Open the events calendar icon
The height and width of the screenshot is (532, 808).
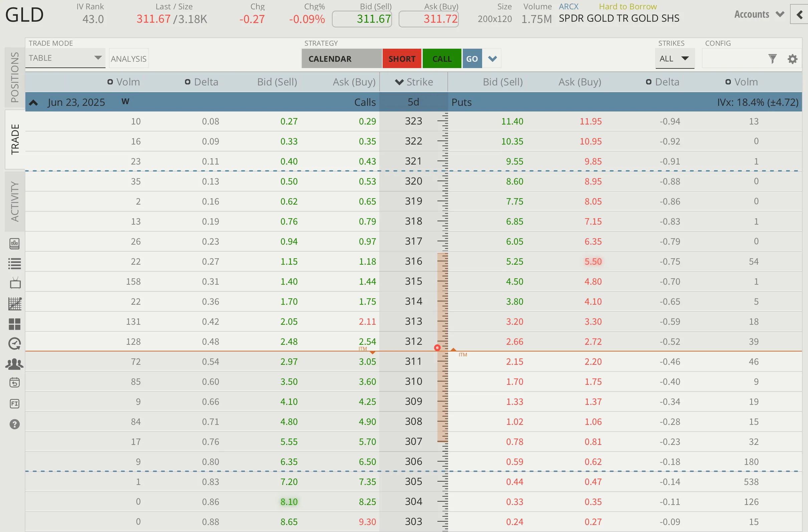point(15,383)
